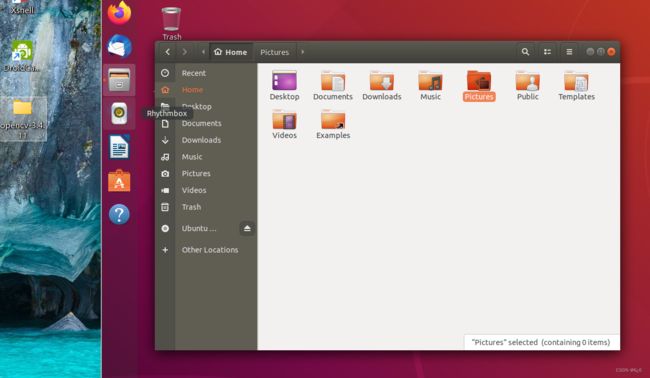Open Ubuntu Software from the dock

pyautogui.click(x=119, y=181)
